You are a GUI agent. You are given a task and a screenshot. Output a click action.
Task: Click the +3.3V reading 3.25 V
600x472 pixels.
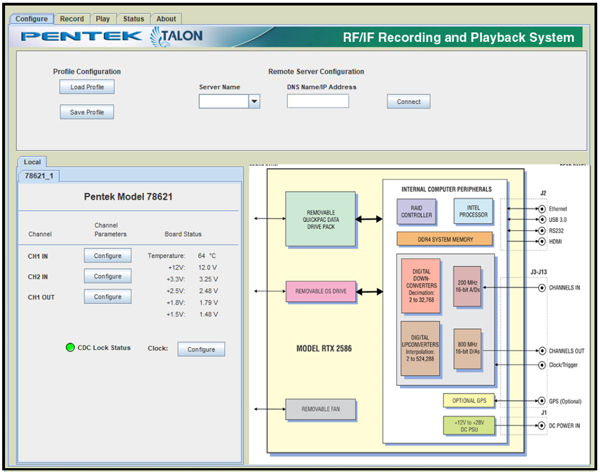[208, 279]
